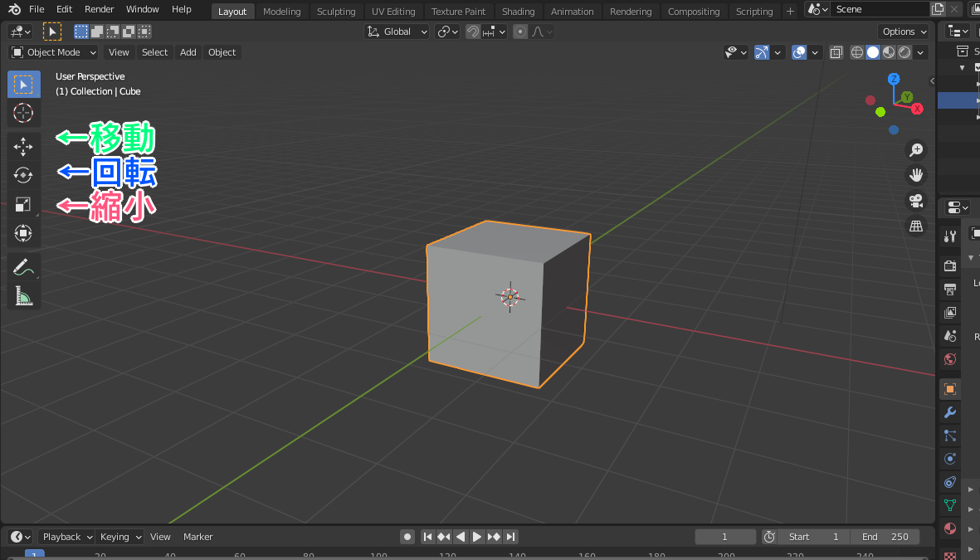
Task: Open the Object properties tab icon
Action: pos(950,389)
